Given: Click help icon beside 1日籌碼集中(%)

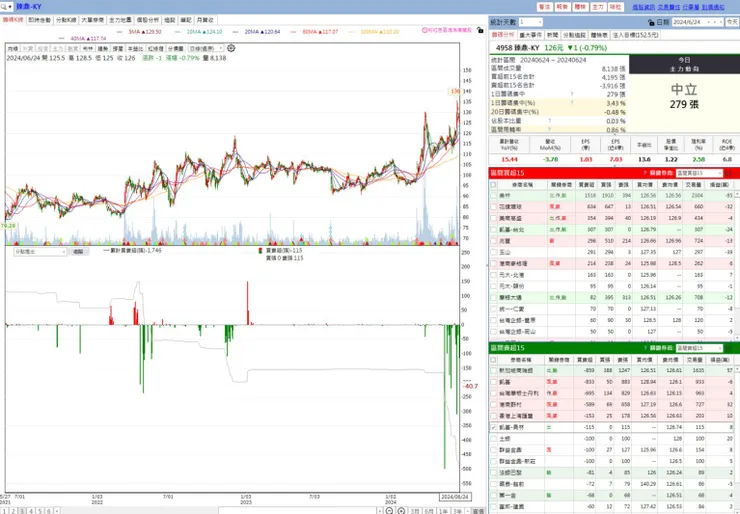Looking at the screenshot, I should tap(572, 103).
